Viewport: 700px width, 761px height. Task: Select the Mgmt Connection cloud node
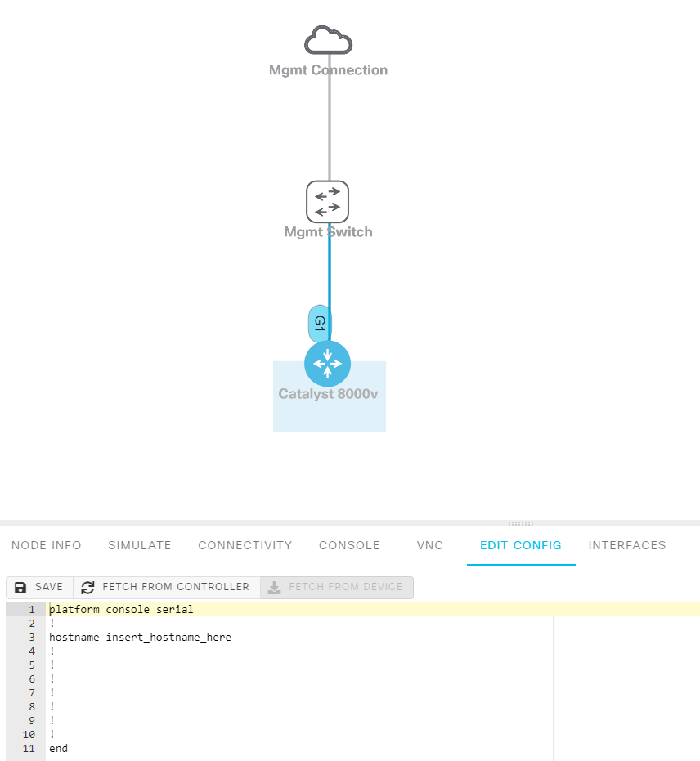(x=328, y=40)
